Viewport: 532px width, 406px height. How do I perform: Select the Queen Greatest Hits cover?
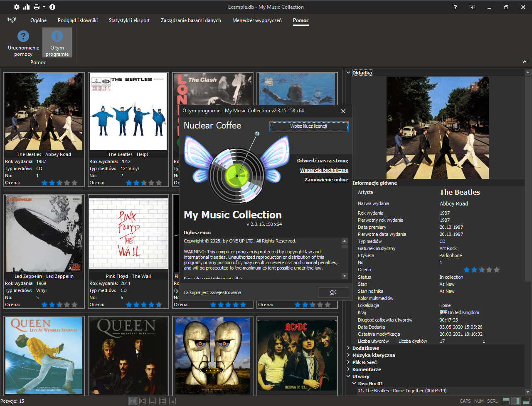pyautogui.click(x=128, y=355)
